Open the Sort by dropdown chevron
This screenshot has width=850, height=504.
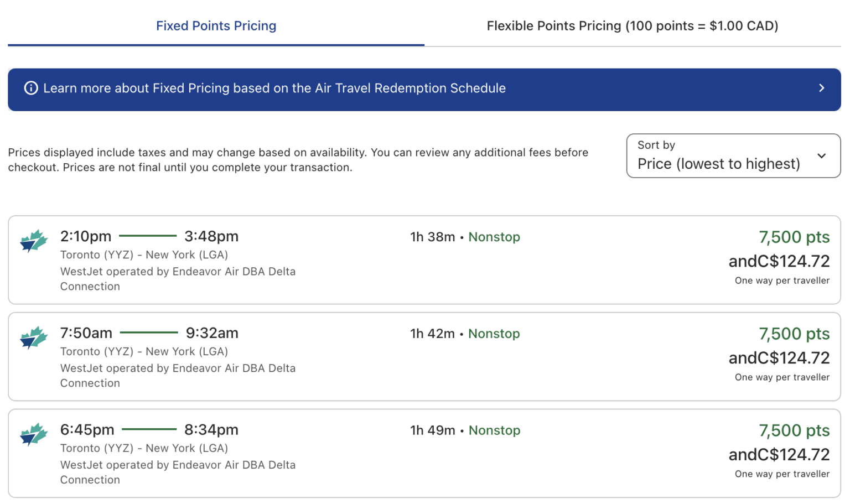pyautogui.click(x=821, y=157)
